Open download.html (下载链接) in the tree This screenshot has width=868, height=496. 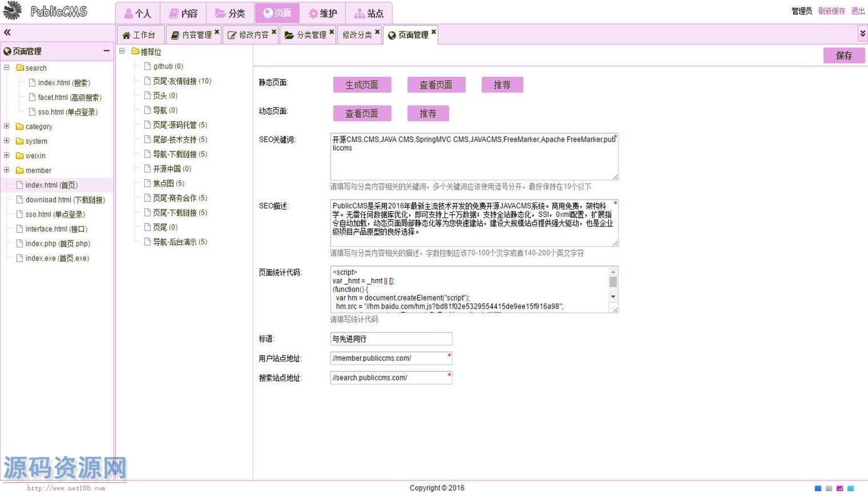coord(65,200)
